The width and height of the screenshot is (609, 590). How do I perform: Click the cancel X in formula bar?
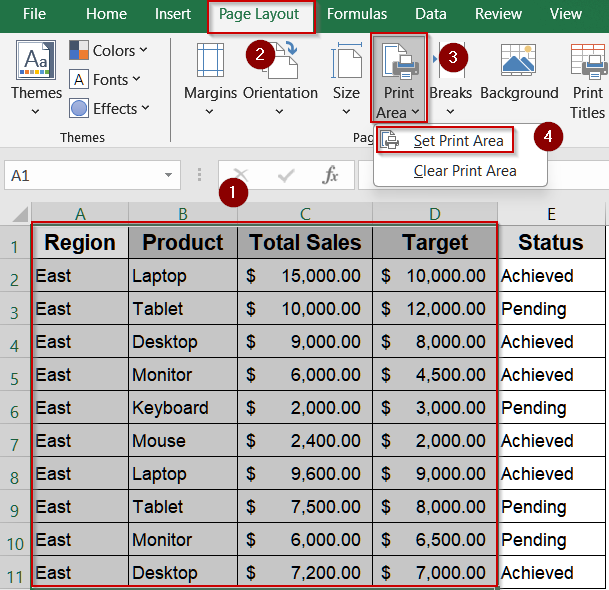(x=240, y=175)
